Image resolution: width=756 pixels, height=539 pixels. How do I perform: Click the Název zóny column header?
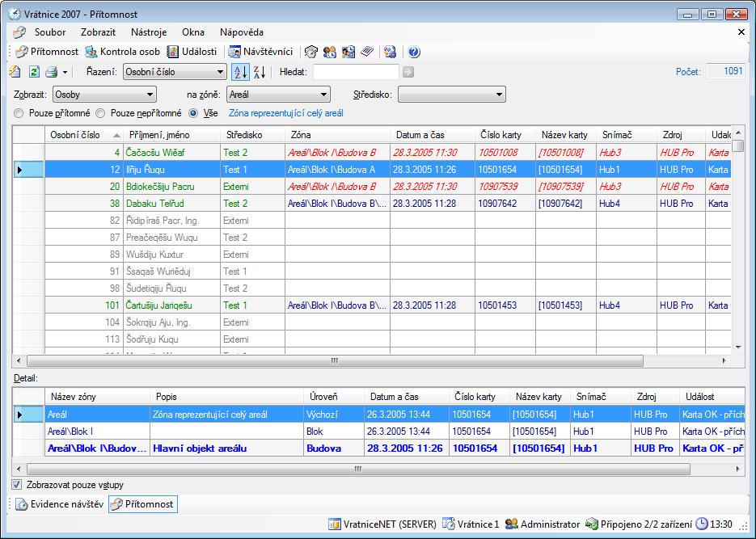97,397
